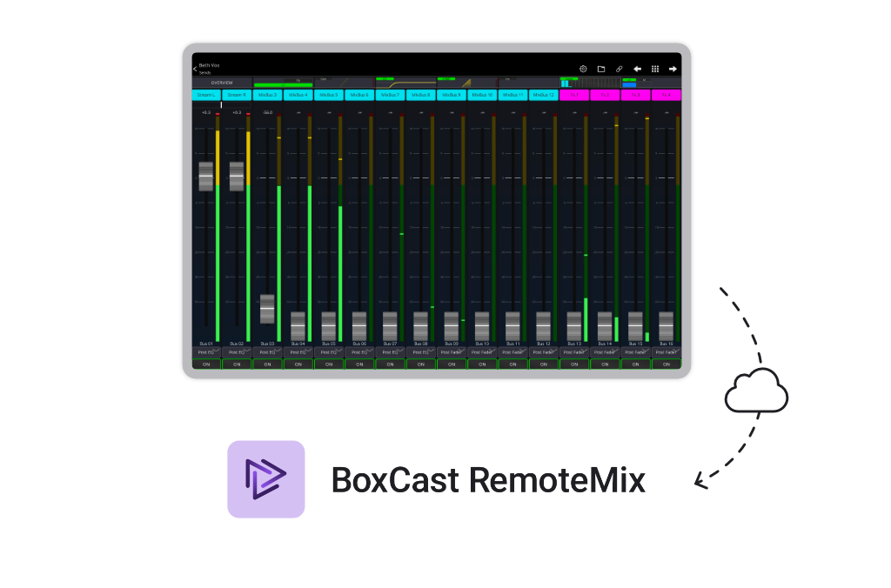Go to next channel with the right arrow
This screenshot has height=588, width=891.
pyautogui.click(x=673, y=69)
